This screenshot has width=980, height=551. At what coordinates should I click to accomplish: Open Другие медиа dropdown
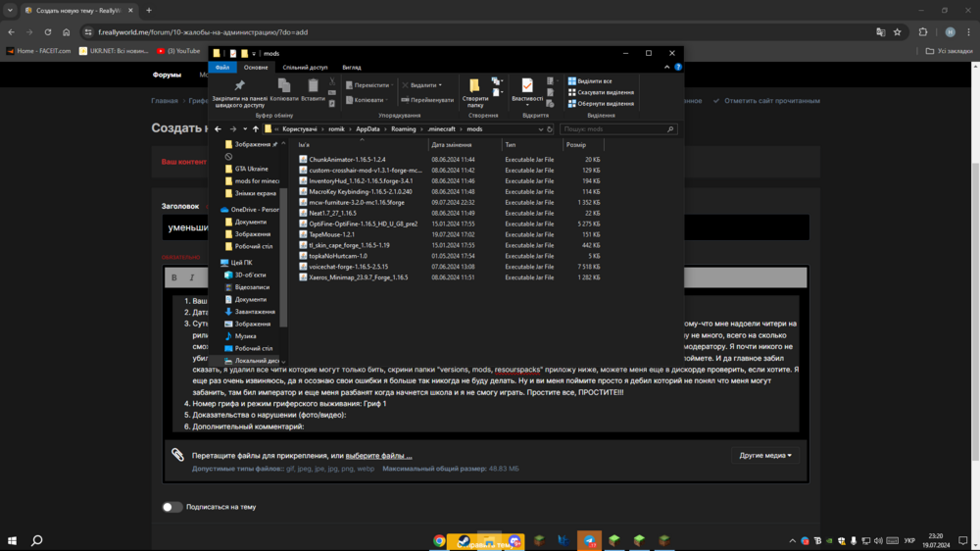coord(765,455)
